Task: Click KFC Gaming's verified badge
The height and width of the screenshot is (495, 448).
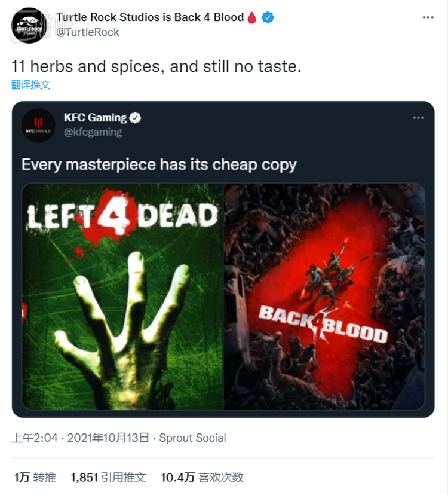Action: (136, 118)
